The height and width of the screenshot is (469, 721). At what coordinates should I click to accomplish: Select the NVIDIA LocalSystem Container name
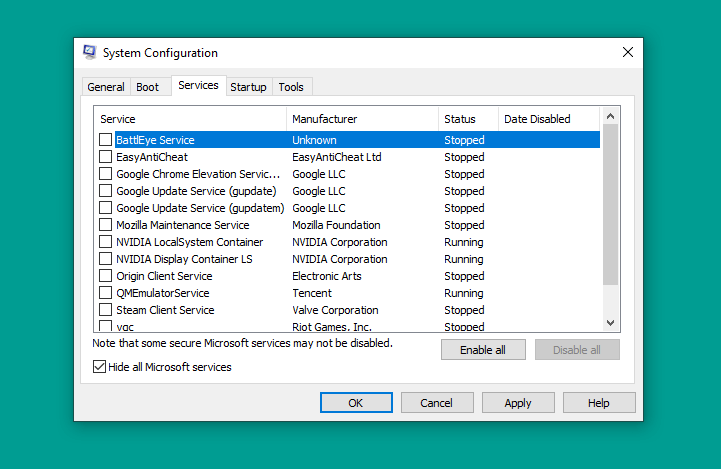[x=189, y=242]
